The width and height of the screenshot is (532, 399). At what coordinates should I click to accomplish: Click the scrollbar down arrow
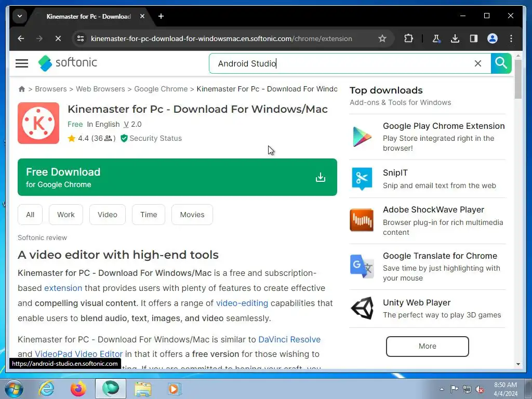coord(518,364)
